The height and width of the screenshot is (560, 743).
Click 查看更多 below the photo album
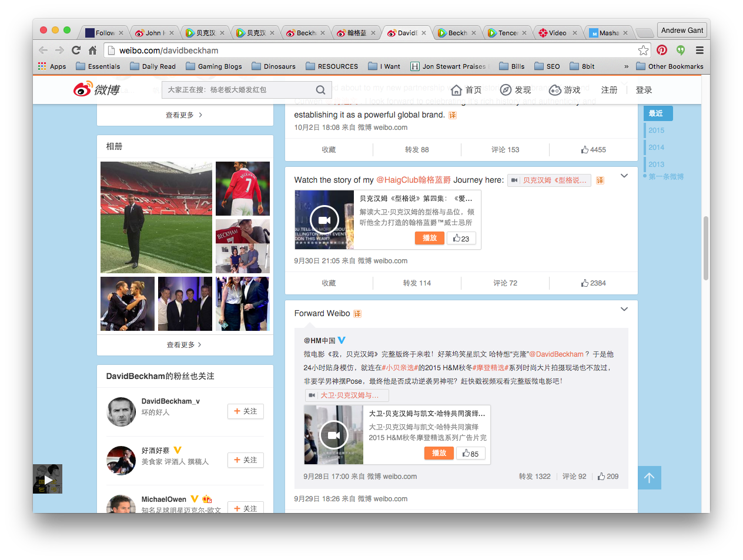pos(184,345)
